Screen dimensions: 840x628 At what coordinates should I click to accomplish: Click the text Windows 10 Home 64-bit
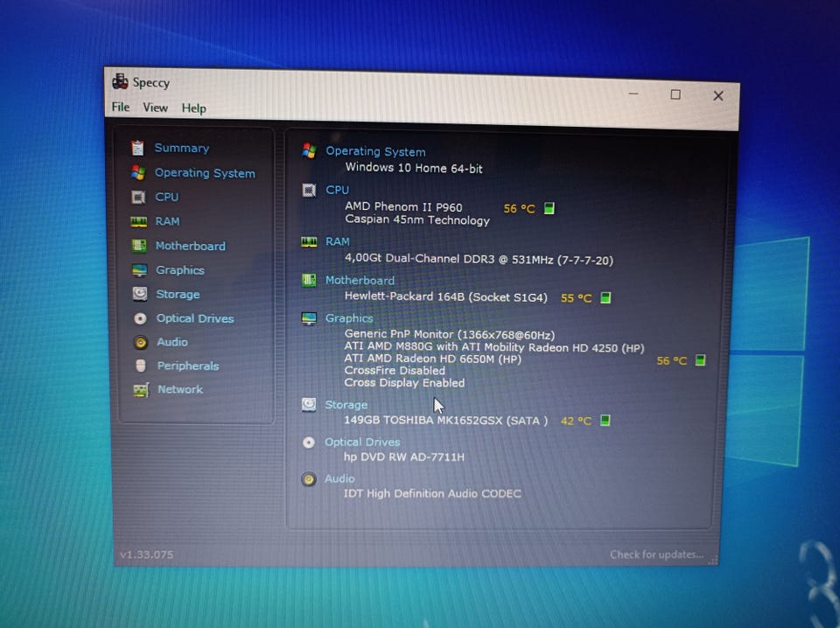[x=414, y=168]
